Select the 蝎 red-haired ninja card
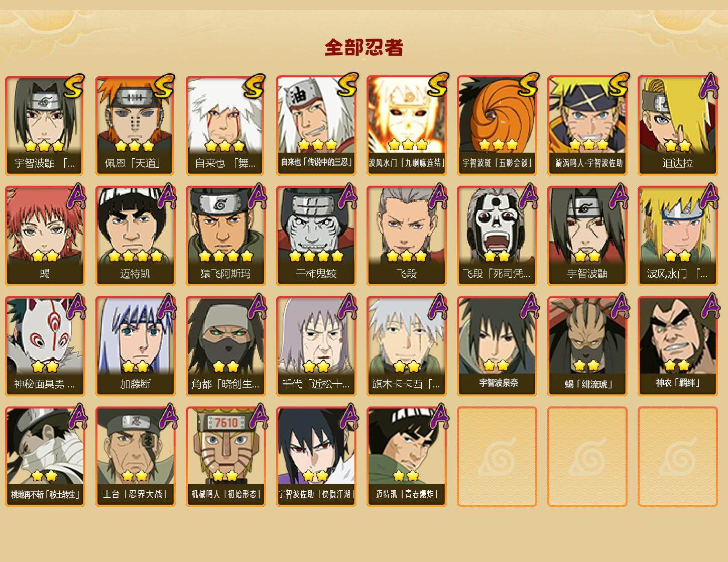728x562 pixels. click(x=45, y=236)
